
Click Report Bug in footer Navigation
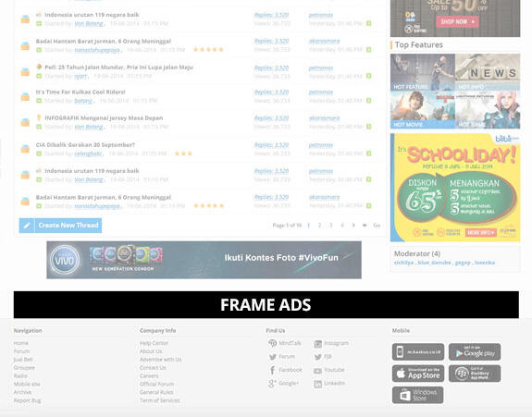point(27,400)
